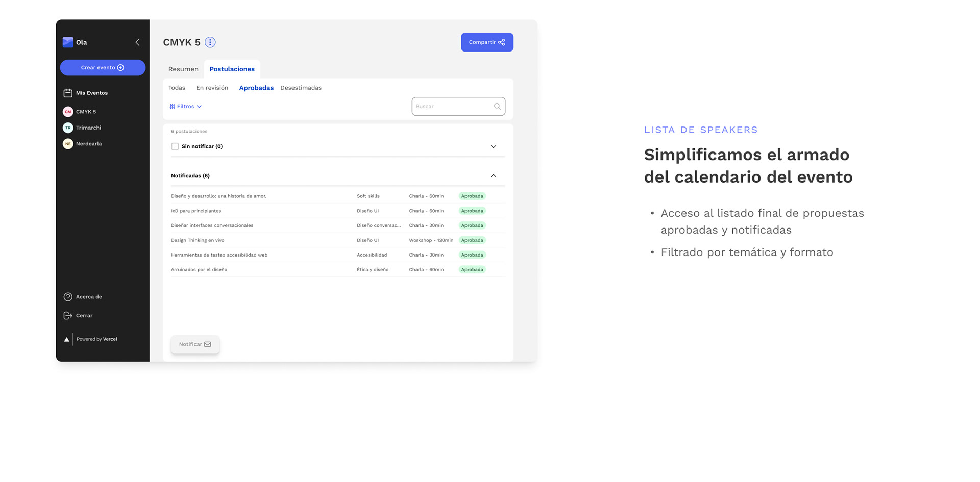Select the En revisión filter tab

click(212, 88)
